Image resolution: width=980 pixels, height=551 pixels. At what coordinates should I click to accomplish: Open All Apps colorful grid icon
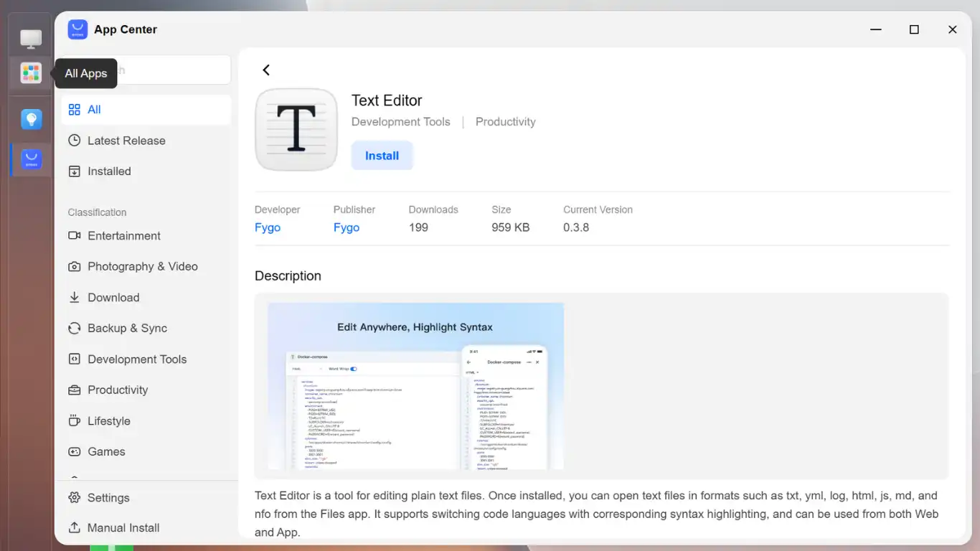[x=31, y=73]
